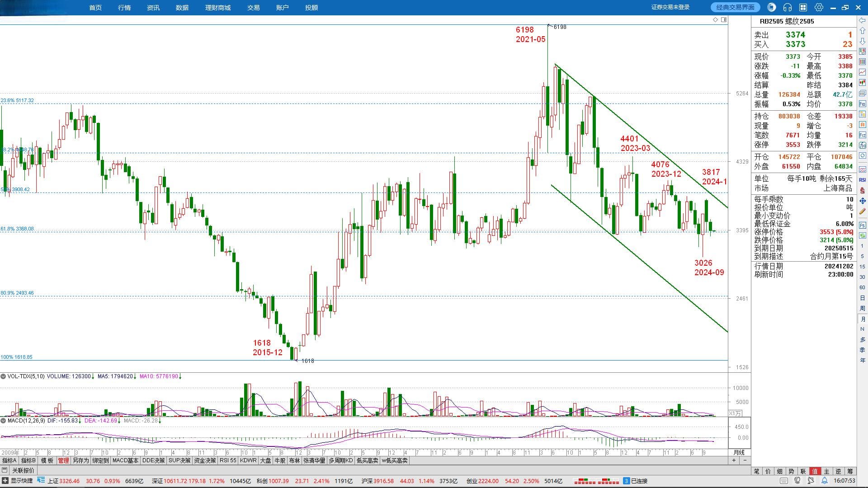Switch chart to daily period 日

tap(862, 298)
